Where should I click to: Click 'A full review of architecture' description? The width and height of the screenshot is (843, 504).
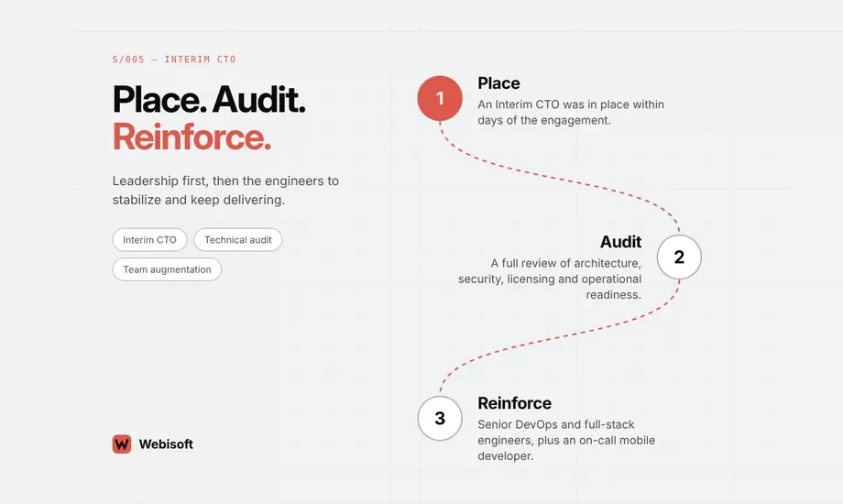pyautogui.click(x=550, y=279)
